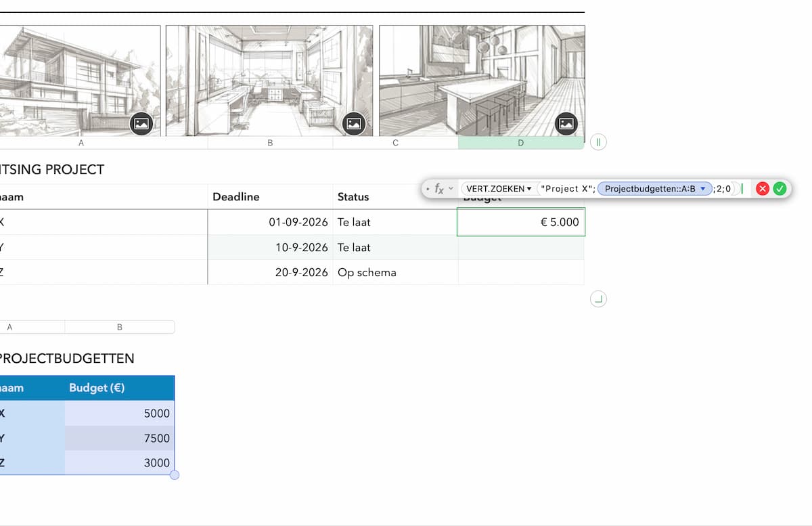Select the "Op schema" status cell
The height and width of the screenshot is (526, 812).
coord(395,273)
